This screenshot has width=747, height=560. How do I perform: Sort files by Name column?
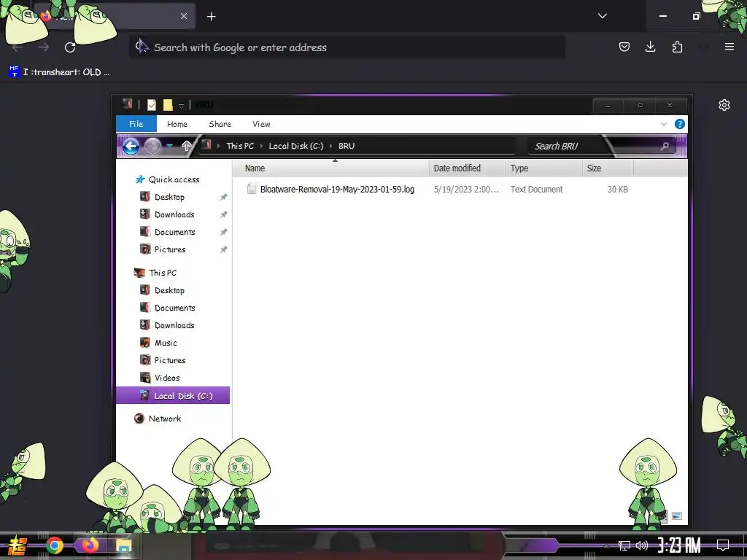[x=330, y=168]
